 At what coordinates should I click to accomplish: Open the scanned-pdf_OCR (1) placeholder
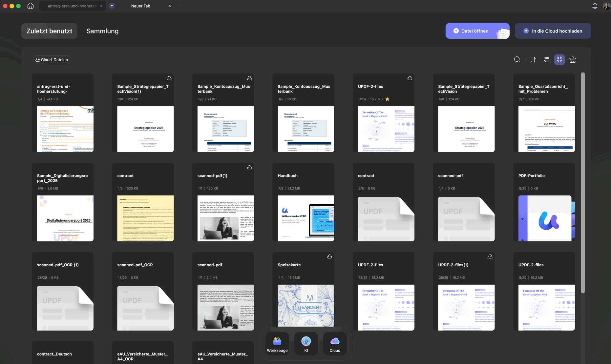click(65, 308)
